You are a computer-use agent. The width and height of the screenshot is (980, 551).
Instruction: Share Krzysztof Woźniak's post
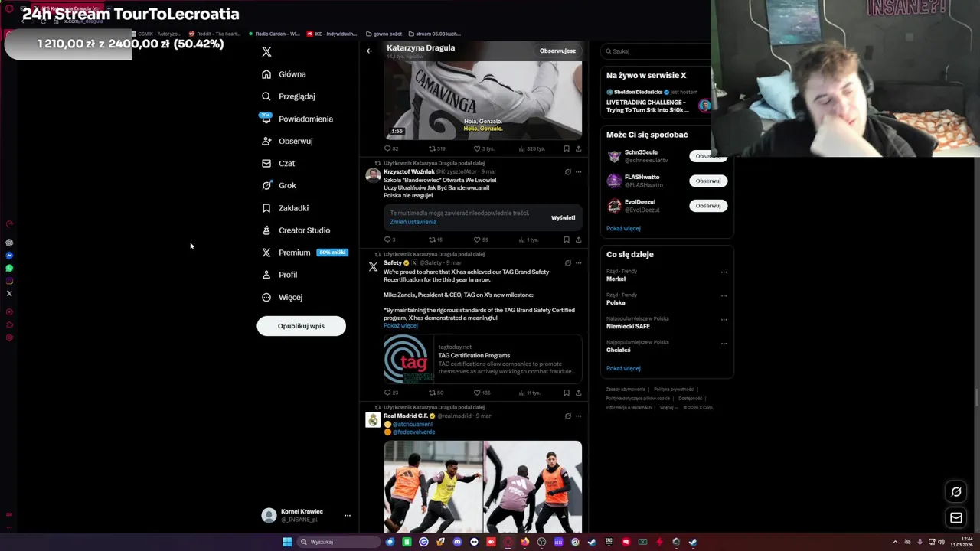(x=578, y=240)
